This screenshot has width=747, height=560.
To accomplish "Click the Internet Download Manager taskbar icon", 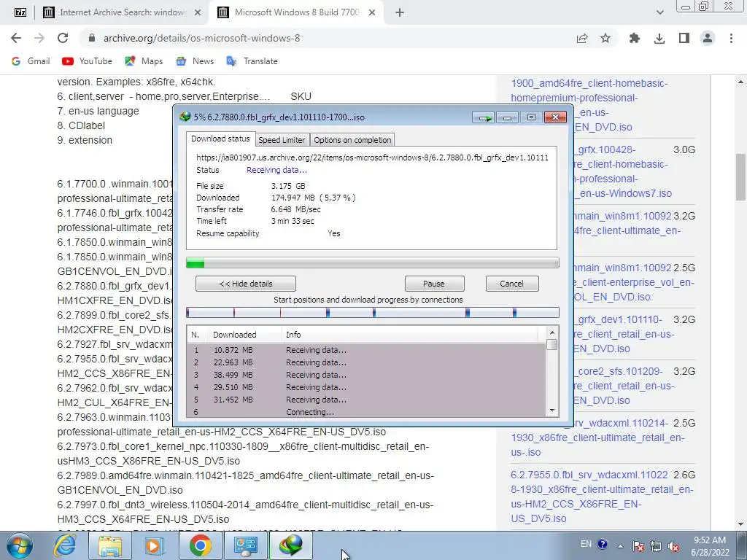I will (291, 545).
